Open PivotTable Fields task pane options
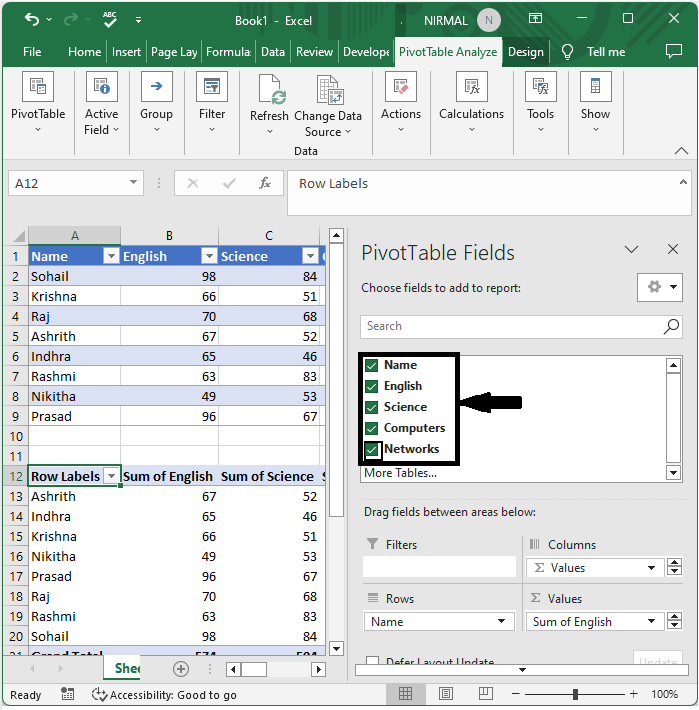The image size is (699, 710). point(631,249)
